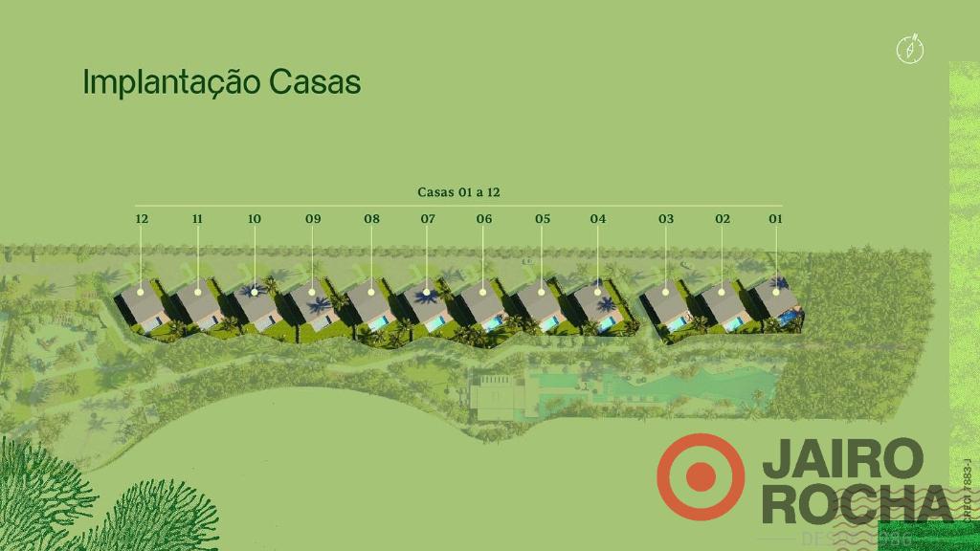Click the 'Casas 01 a 12' heading
This screenshot has width=980, height=551.
pyautogui.click(x=458, y=192)
